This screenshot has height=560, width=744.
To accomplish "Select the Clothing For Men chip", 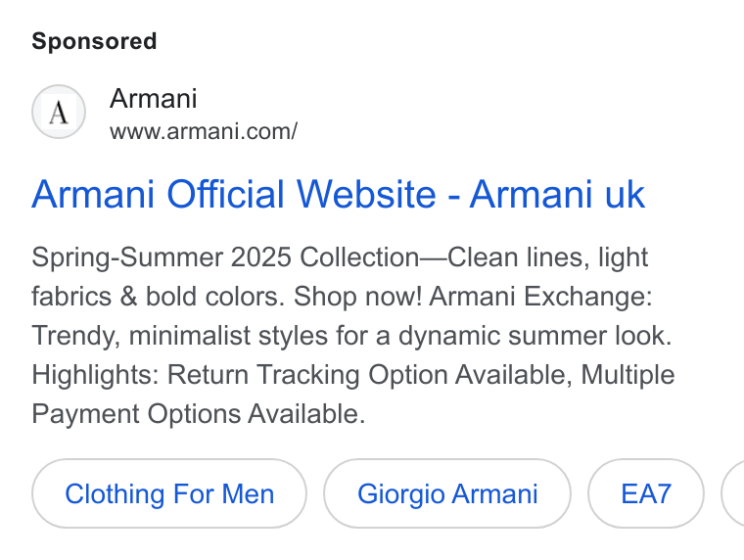I will coord(169,493).
